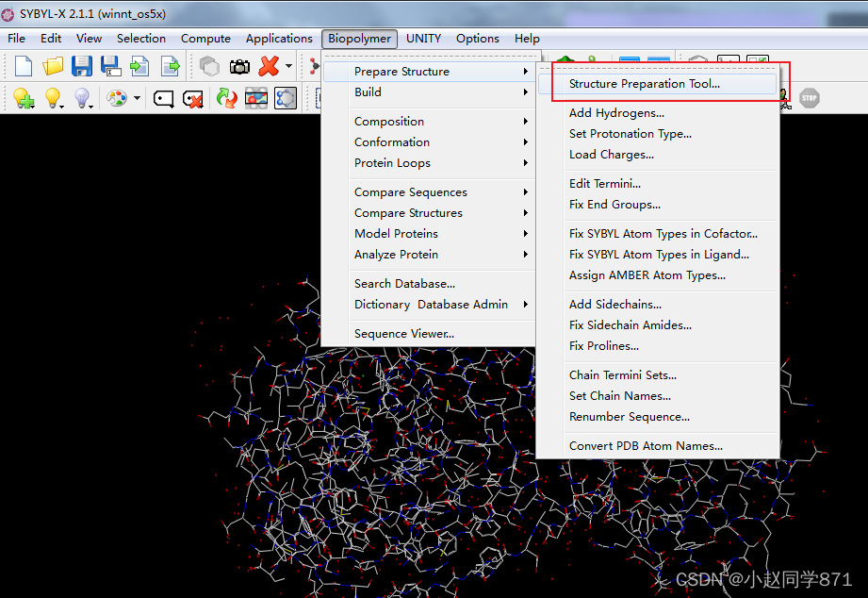This screenshot has width=868, height=598.
Task: Choose Set Chain Names...
Action: point(658,396)
